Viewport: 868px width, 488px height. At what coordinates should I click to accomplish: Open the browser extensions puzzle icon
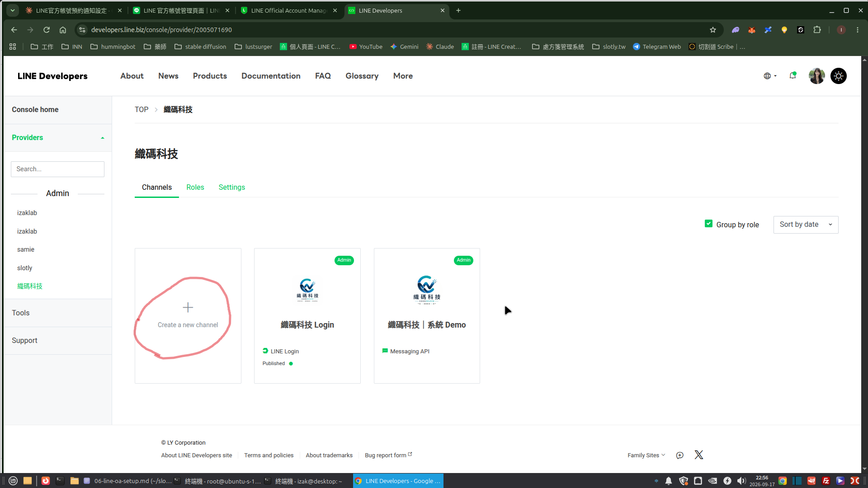pyautogui.click(x=817, y=30)
